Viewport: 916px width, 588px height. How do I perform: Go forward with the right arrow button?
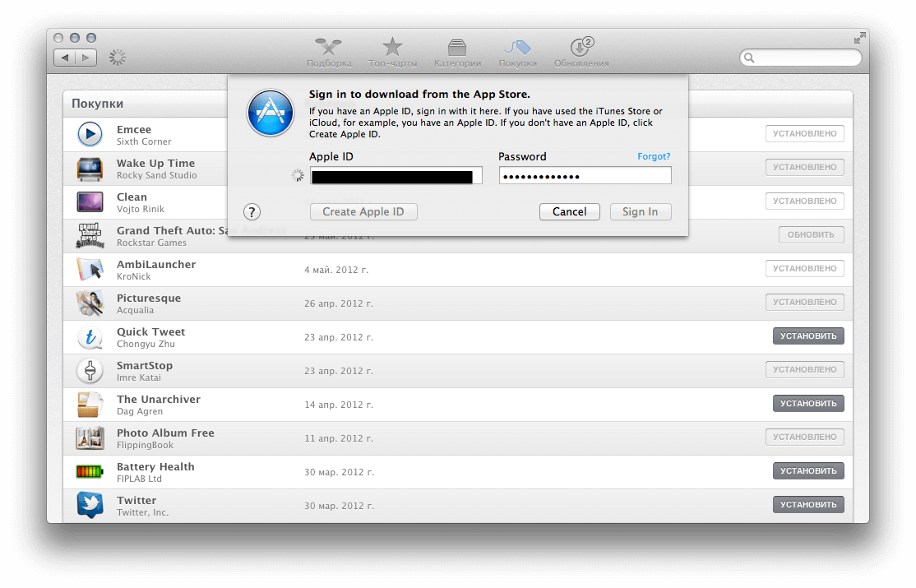(x=86, y=58)
